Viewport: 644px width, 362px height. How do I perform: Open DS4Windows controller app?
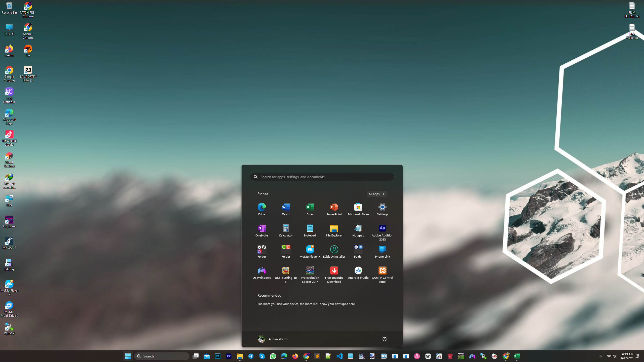tap(261, 272)
